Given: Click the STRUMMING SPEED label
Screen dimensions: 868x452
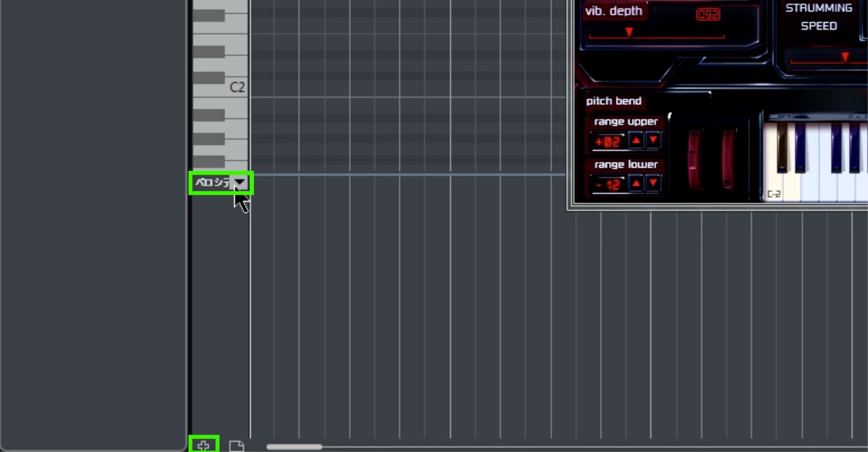Looking at the screenshot, I should [x=819, y=17].
